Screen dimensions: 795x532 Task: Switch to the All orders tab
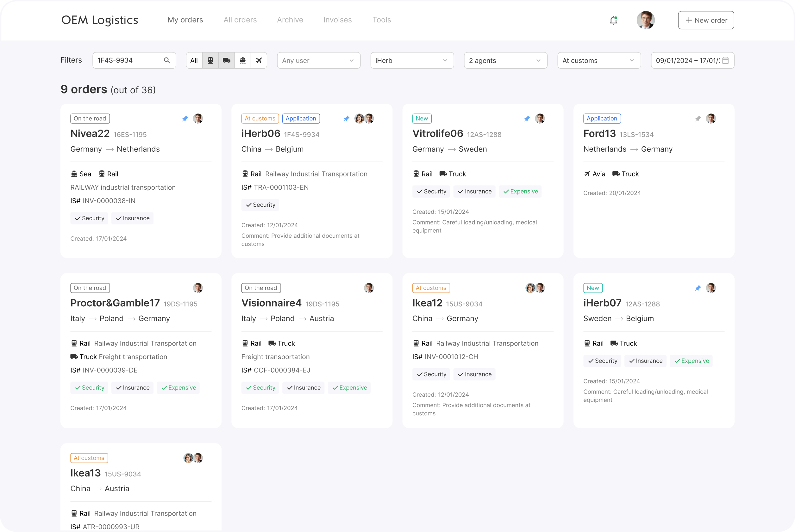(x=240, y=20)
